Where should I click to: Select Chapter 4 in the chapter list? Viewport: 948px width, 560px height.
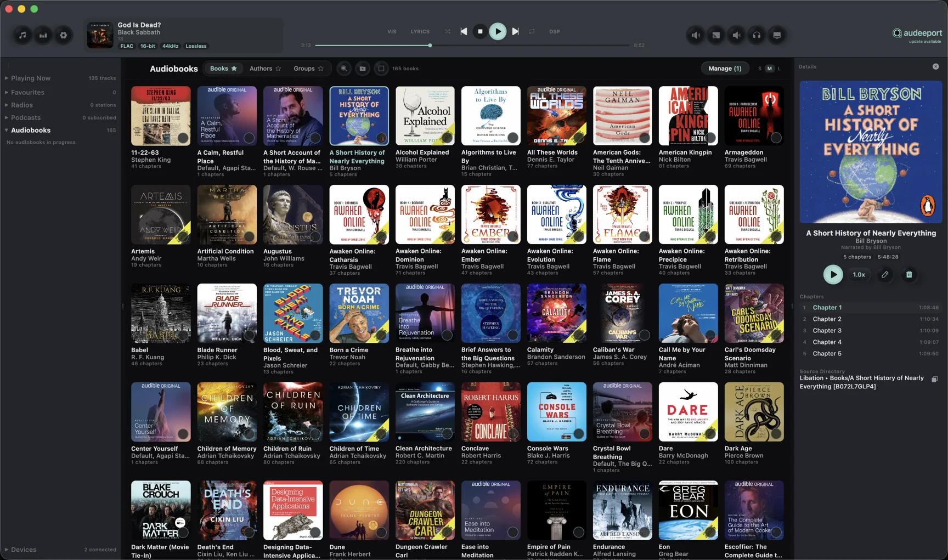[x=871, y=342]
